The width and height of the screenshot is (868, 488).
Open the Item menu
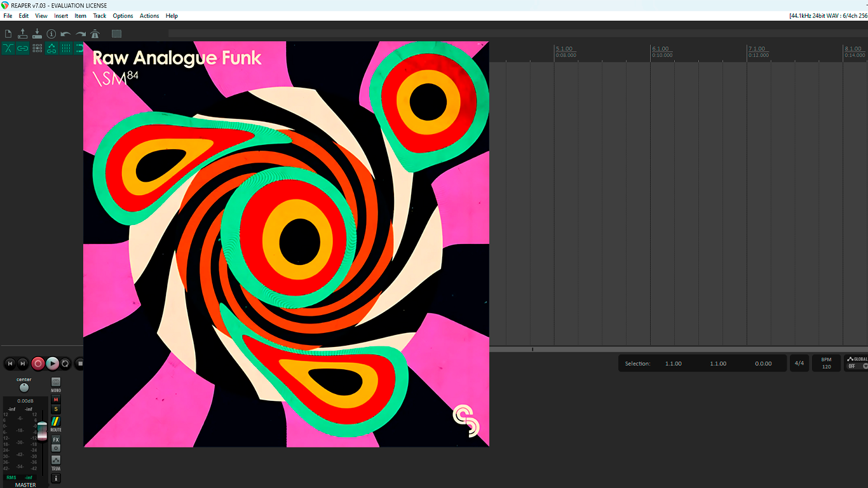[81, 16]
